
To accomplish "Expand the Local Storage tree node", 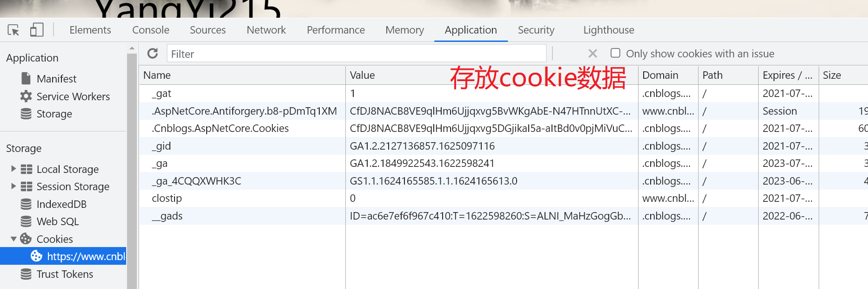I will (x=13, y=169).
